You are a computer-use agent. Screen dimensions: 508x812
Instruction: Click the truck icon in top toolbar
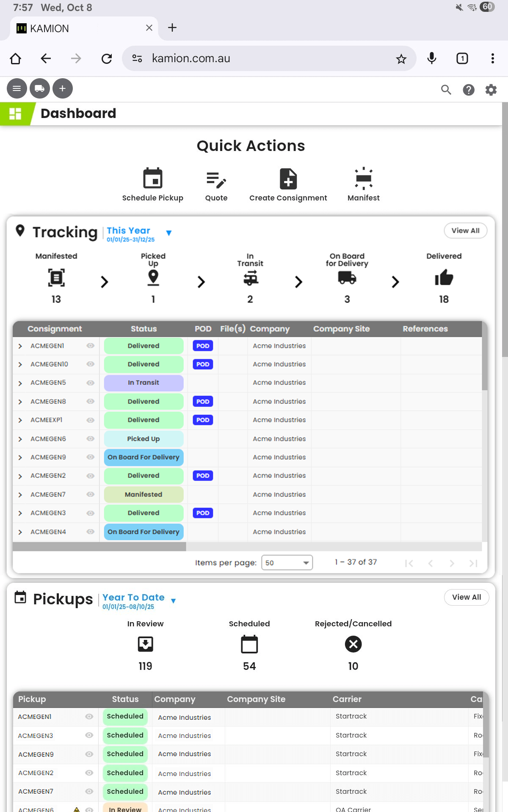pos(39,89)
